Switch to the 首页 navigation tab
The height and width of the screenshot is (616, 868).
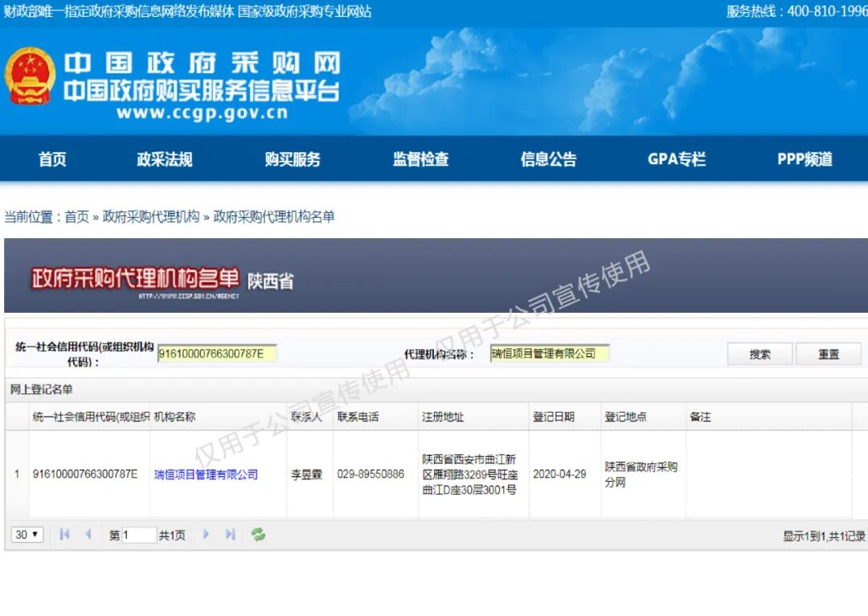tap(51, 159)
